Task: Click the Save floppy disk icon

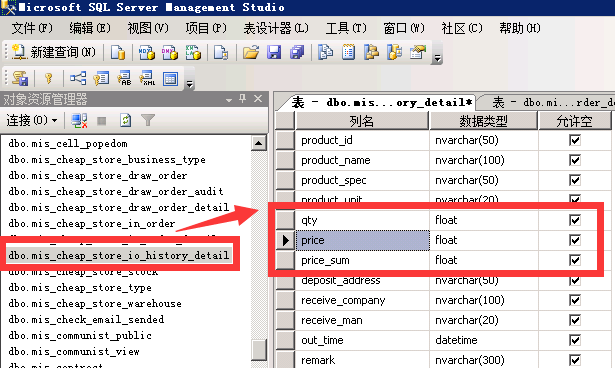Action: pyautogui.click(x=274, y=52)
